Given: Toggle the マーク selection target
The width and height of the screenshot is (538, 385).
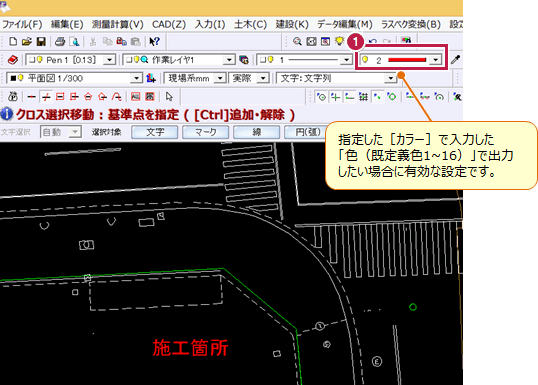Looking at the screenshot, I should (206, 132).
